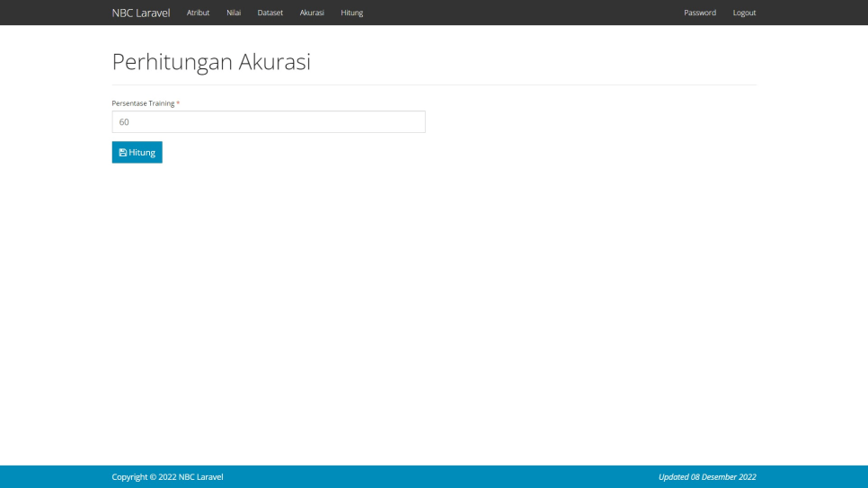Click the Perhitungan Akurasi heading
This screenshot has height=488, width=868.
pos(211,61)
